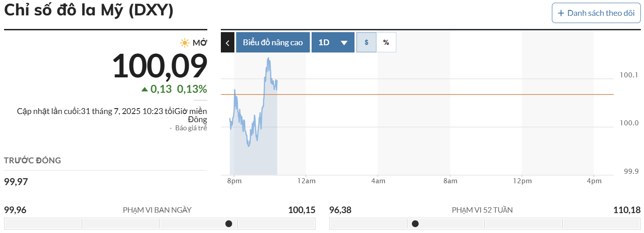Click the green up-triangle change indicator
This screenshot has width=644, height=233.
(x=145, y=89)
